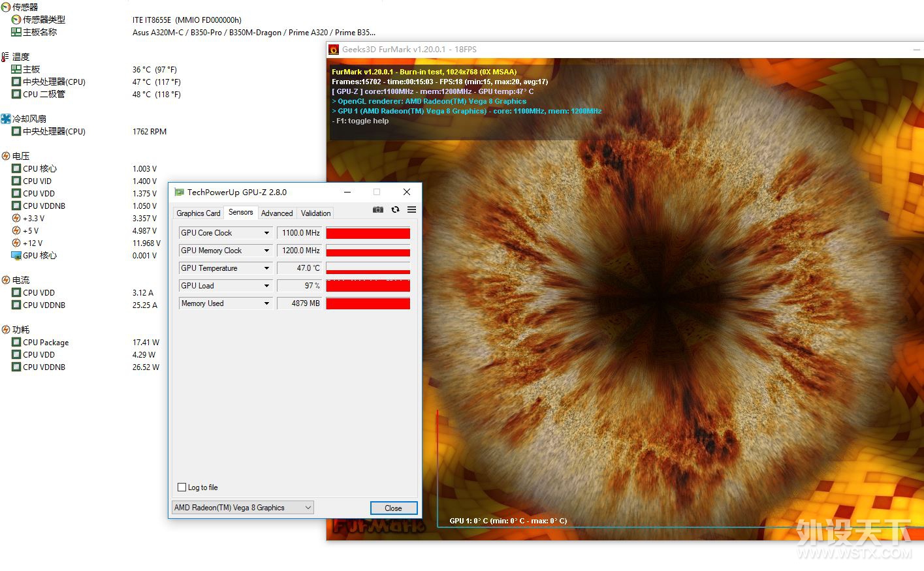Click the FurMark title bar icon
Image resolution: width=924 pixels, height=571 pixels.
coord(334,50)
